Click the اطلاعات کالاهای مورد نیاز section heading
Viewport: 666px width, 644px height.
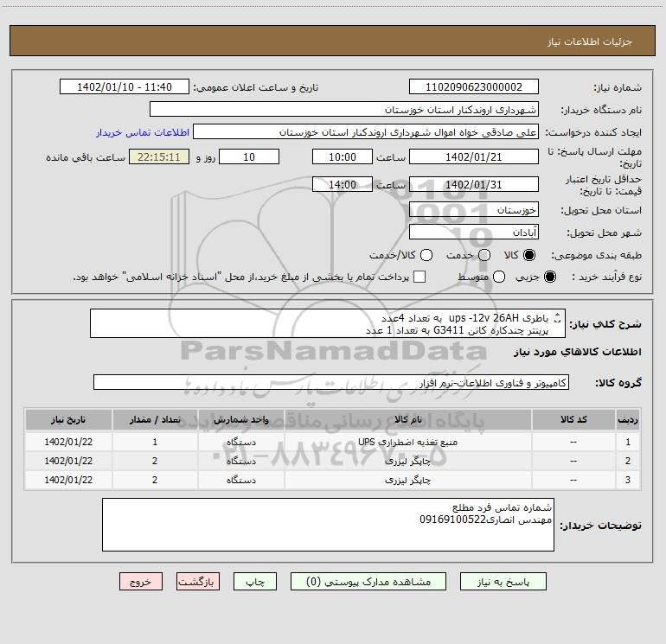(578, 352)
